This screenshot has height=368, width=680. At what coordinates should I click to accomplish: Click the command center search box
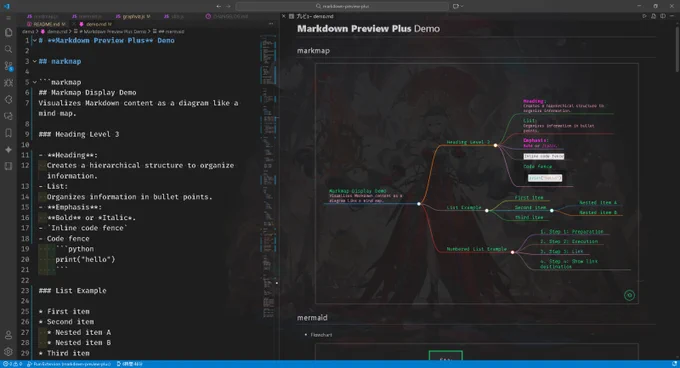coord(342,6)
